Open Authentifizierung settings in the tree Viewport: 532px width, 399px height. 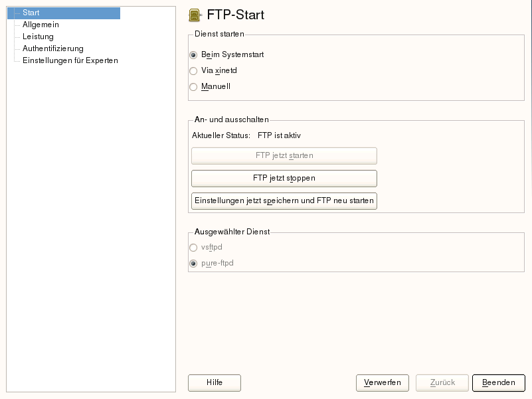tap(52, 48)
